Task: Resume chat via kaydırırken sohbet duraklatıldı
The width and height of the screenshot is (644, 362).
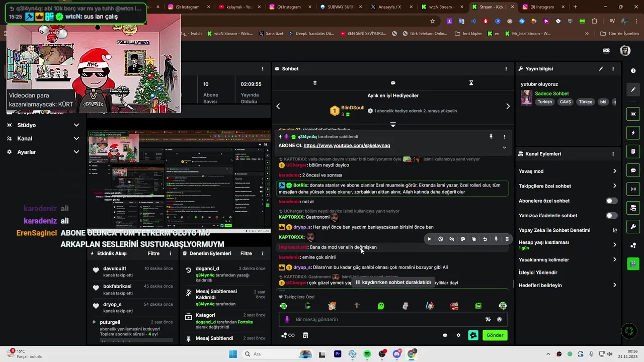Action: (393, 283)
